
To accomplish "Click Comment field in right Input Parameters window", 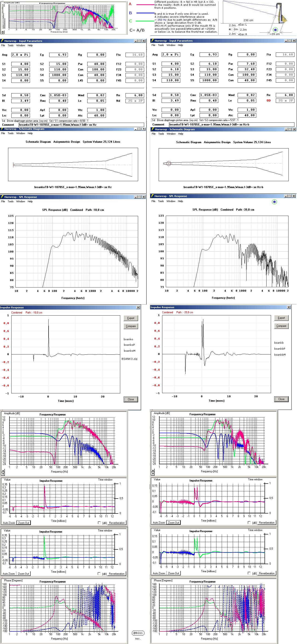I will pyautogui.click(x=232, y=125).
